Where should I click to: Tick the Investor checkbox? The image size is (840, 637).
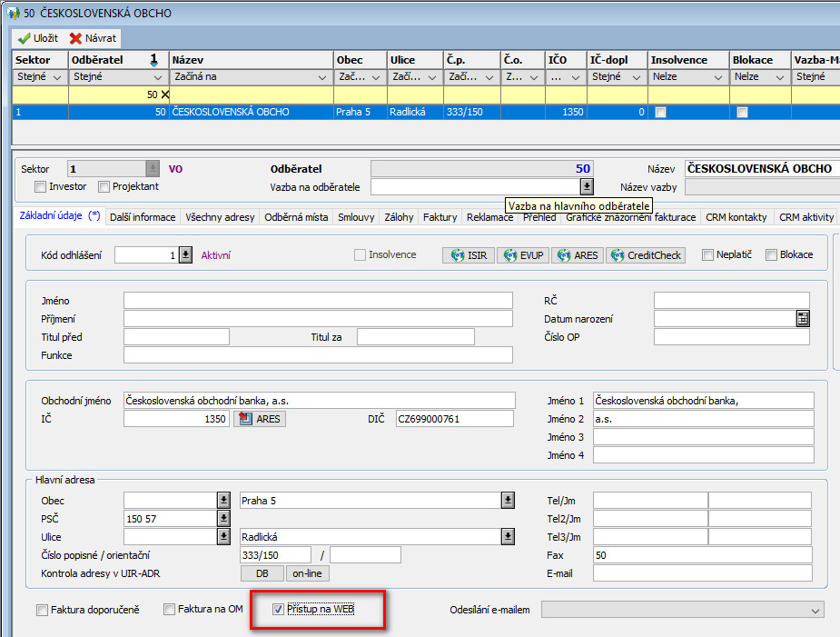click(x=40, y=187)
